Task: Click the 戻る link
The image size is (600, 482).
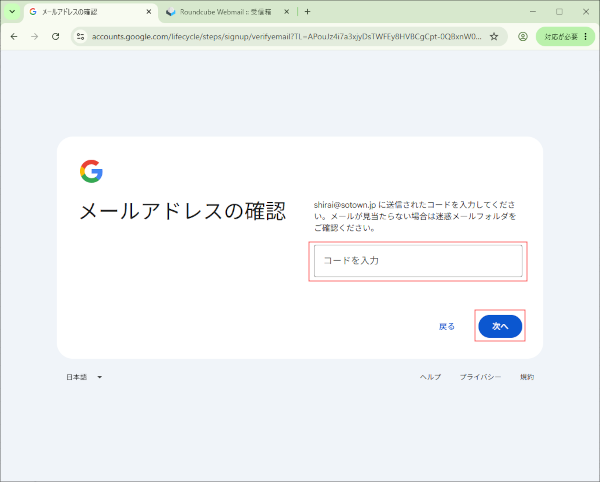Action: tap(447, 326)
